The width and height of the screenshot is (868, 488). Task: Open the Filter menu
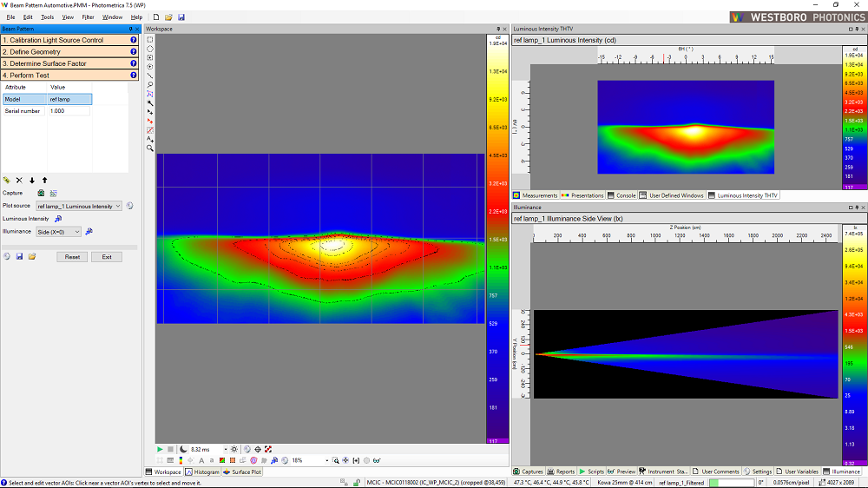coord(88,17)
